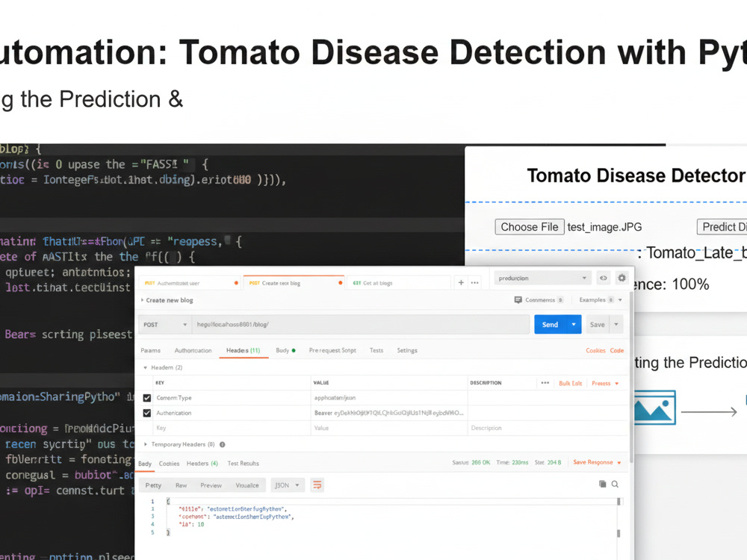Switch response view to Visualize
This screenshot has height=560, width=747.
pos(247,485)
